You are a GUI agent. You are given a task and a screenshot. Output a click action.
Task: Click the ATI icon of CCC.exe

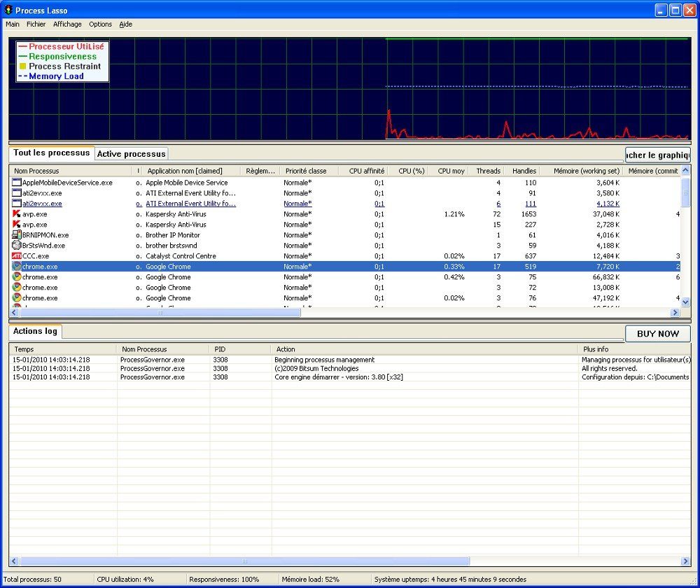click(x=17, y=255)
